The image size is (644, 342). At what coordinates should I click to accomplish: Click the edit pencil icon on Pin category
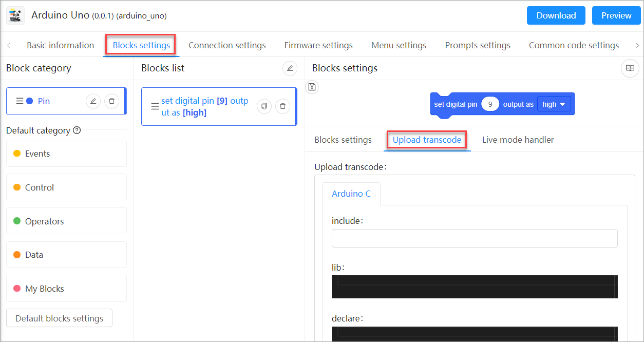pyautogui.click(x=93, y=101)
